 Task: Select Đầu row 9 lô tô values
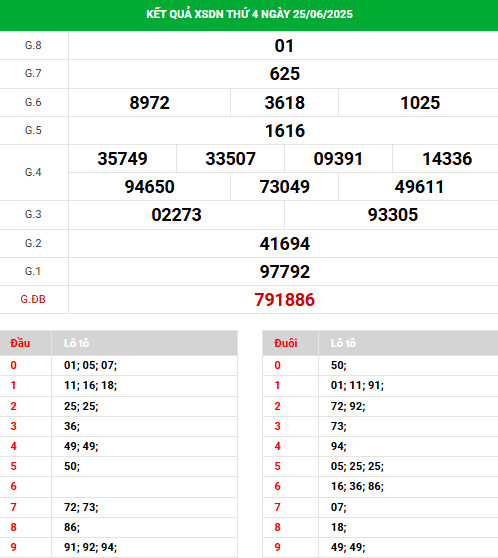click(x=90, y=547)
